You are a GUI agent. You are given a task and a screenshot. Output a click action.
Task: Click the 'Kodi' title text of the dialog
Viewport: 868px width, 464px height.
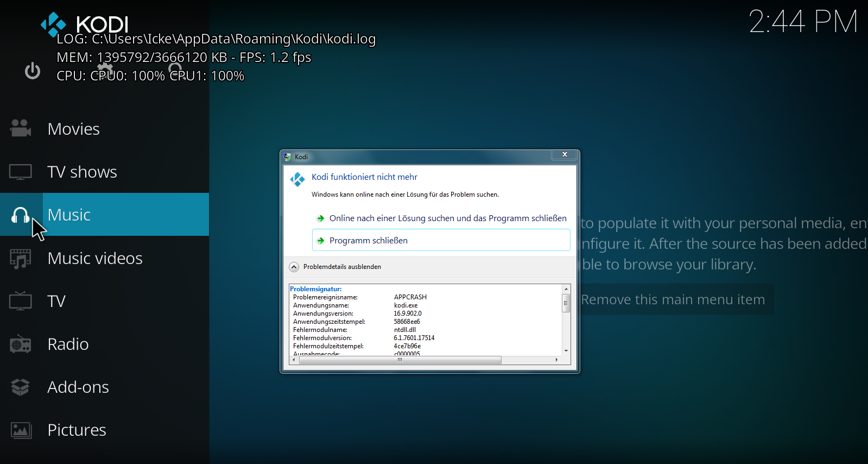301,157
